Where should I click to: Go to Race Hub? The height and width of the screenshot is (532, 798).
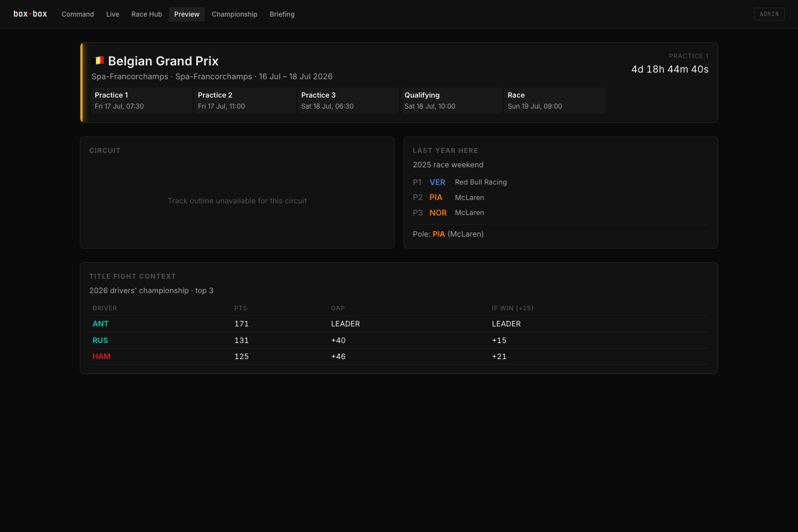click(147, 14)
